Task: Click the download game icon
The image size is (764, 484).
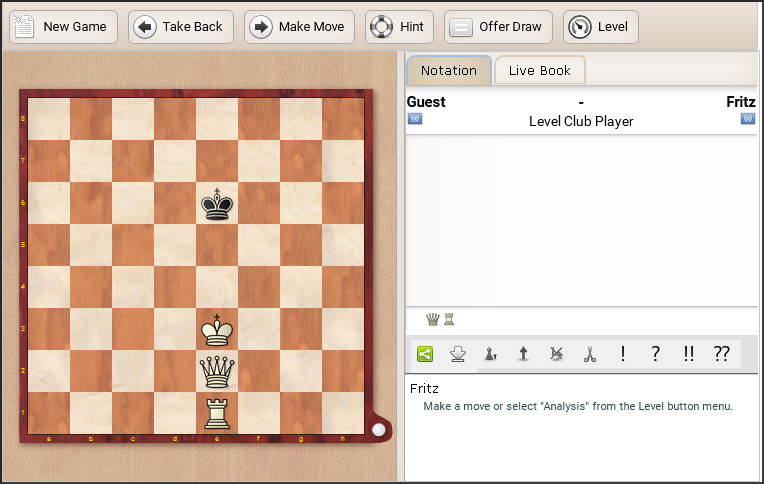Action: point(457,353)
